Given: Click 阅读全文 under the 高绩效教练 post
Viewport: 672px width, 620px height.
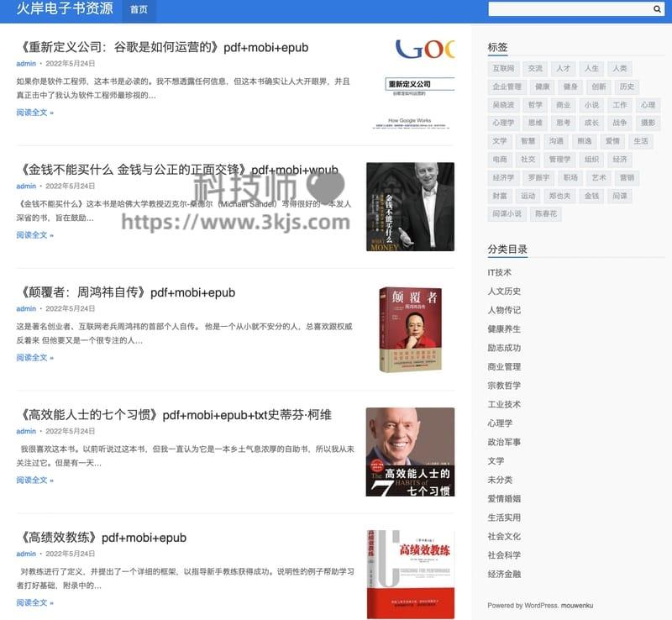Looking at the screenshot, I should 34,603.
